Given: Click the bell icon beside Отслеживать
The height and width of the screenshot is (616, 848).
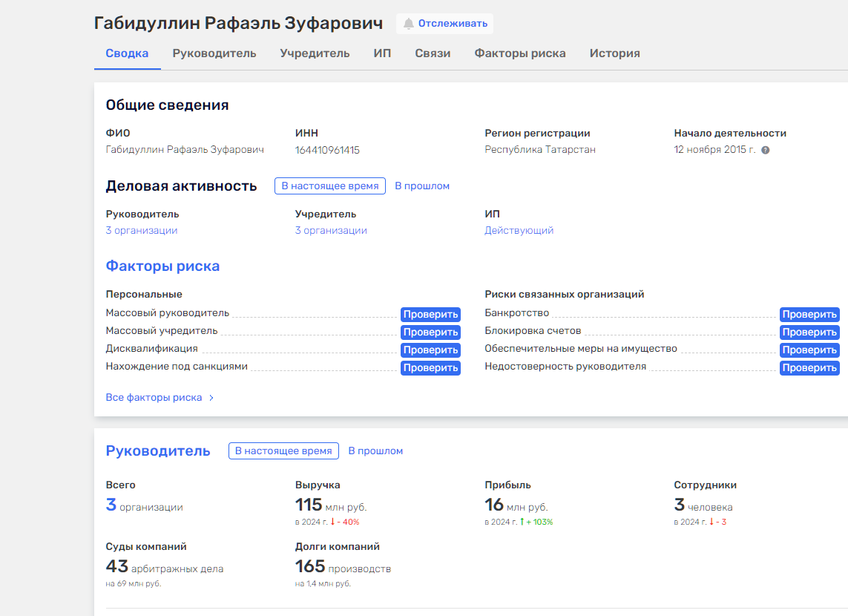Looking at the screenshot, I should [x=408, y=24].
